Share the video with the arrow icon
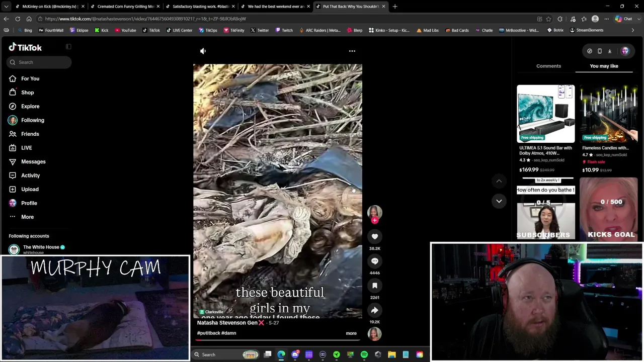 click(x=374, y=310)
